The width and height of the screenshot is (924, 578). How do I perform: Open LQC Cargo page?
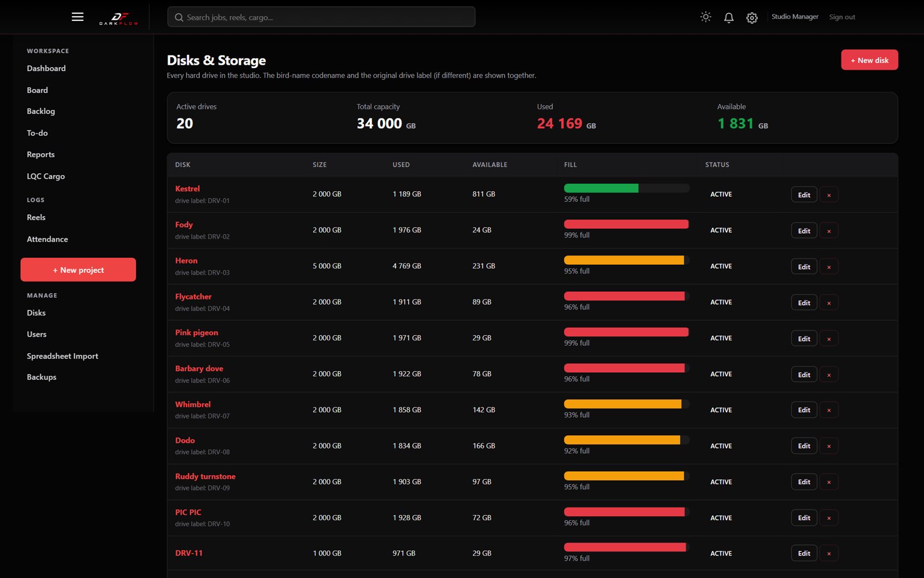(x=46, y=176)
